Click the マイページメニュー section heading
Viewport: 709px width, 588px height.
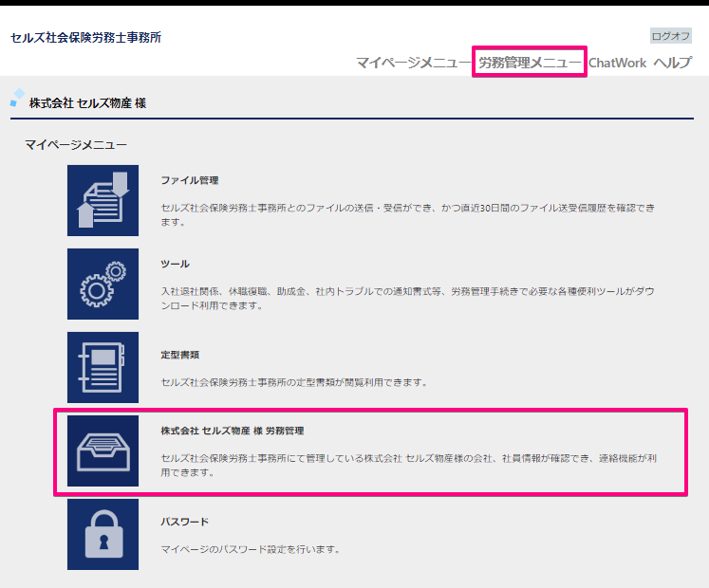pos(76,144)
